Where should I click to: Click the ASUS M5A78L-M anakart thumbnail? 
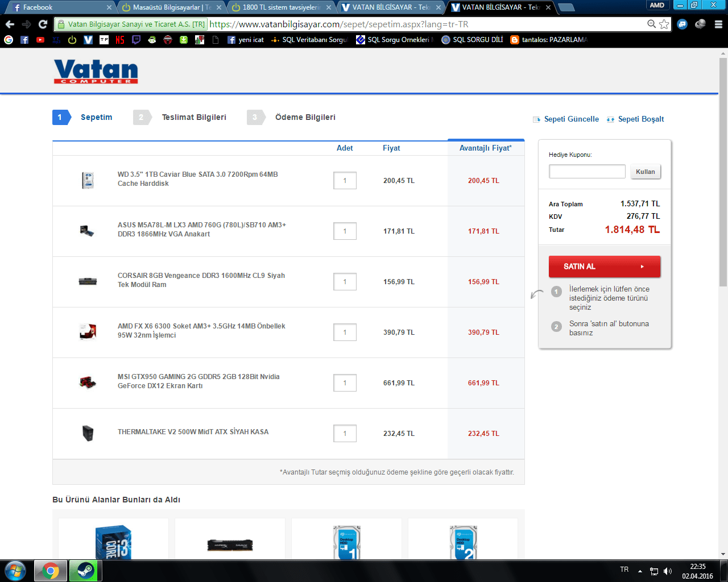pos(87,231)
